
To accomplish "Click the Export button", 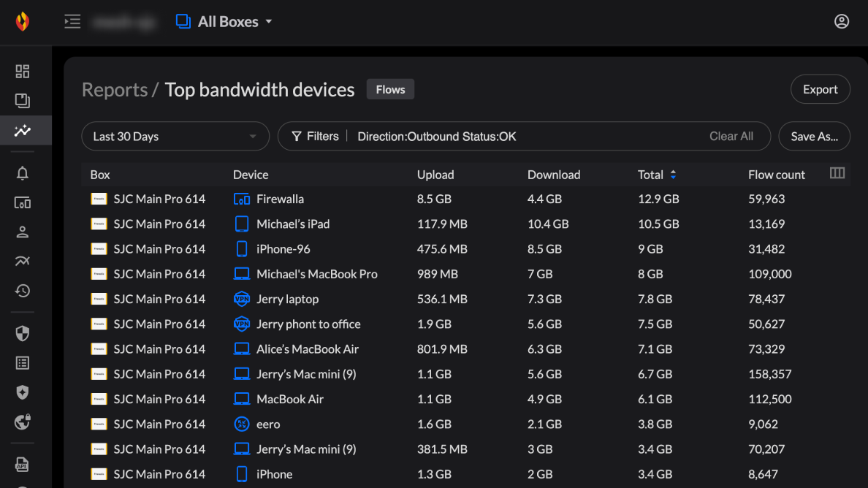I will 820,88.
